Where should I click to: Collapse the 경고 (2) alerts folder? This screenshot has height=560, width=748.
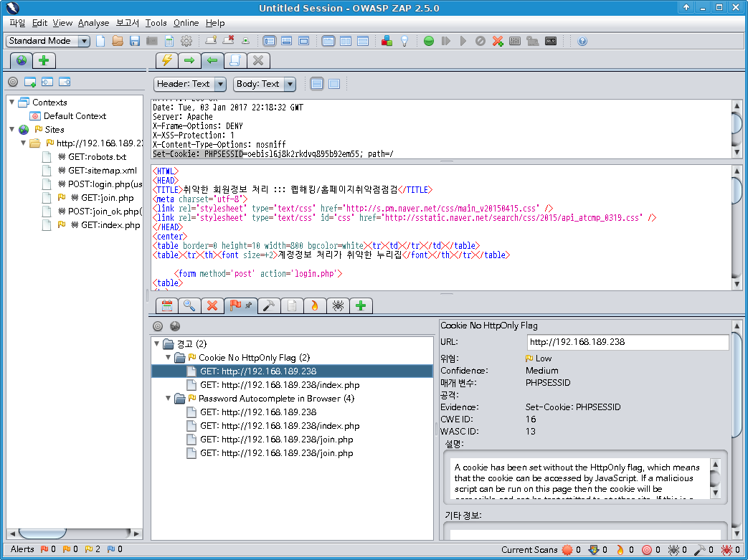point(156,344)
